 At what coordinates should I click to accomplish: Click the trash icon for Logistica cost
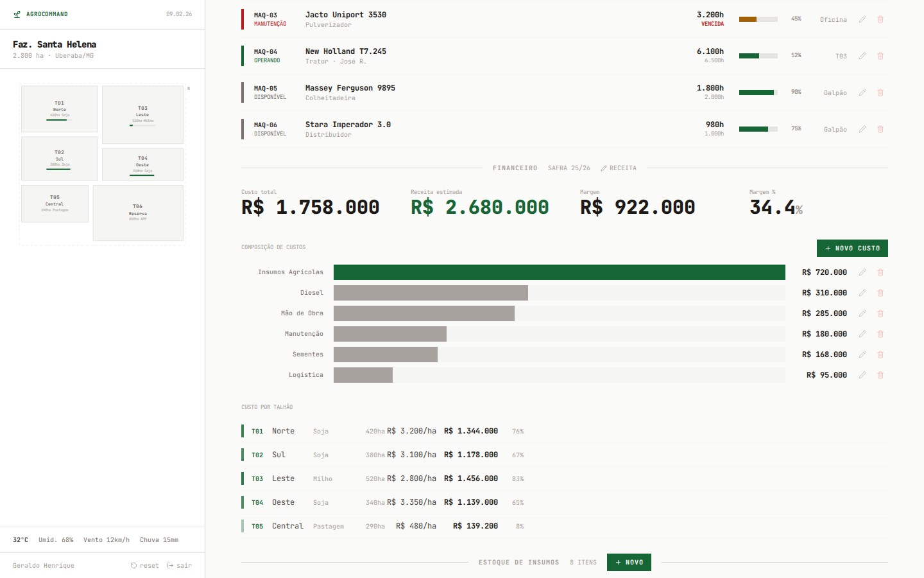pos(880,375)
